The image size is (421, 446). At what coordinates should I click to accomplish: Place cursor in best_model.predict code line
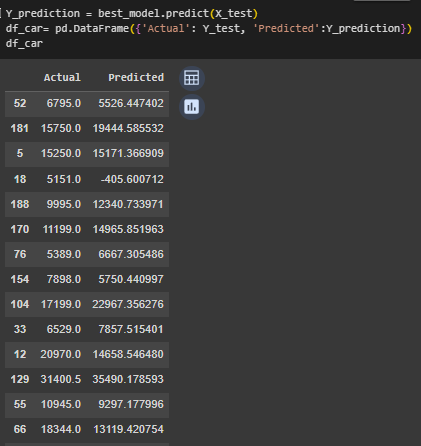132,14
